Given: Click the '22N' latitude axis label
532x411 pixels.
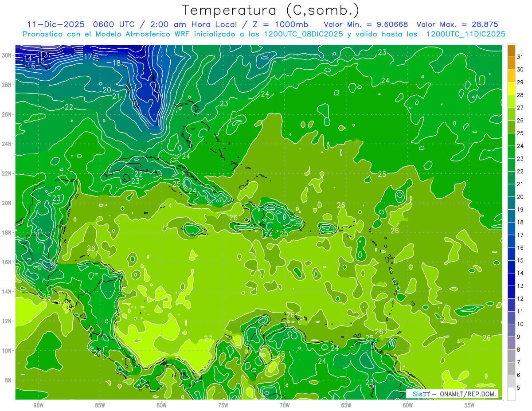Looking at the screenshot, I should [7, 173].
